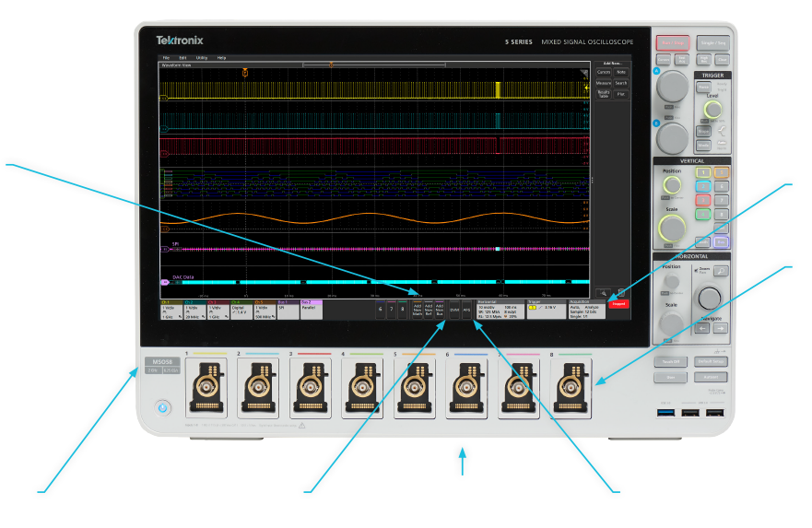
Task: Click the vertical Position knob
Action: tap(672, 185)
